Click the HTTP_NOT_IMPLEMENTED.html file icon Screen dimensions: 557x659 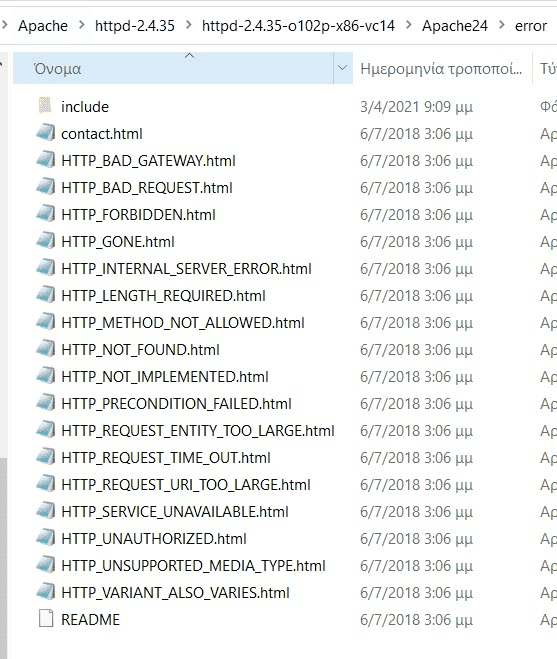45,376
